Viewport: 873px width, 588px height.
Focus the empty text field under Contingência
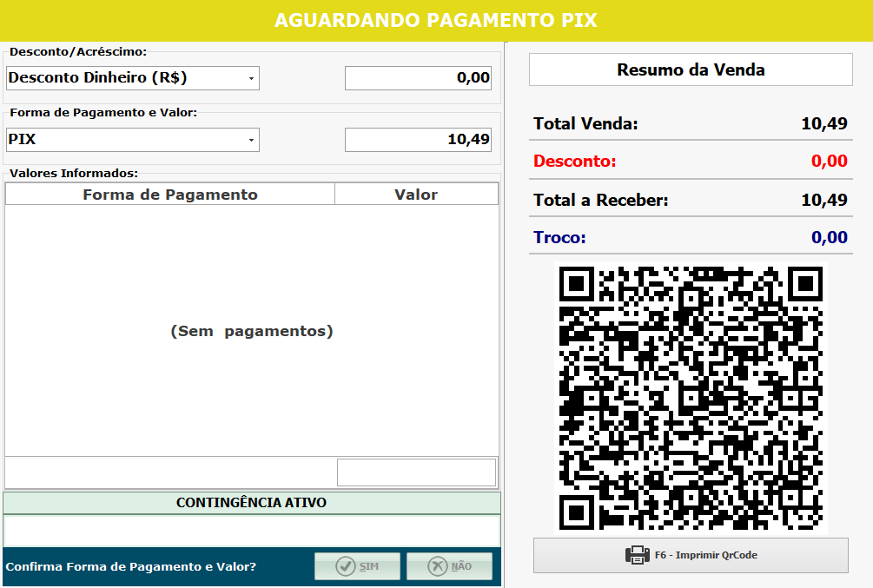coord(252,531)
